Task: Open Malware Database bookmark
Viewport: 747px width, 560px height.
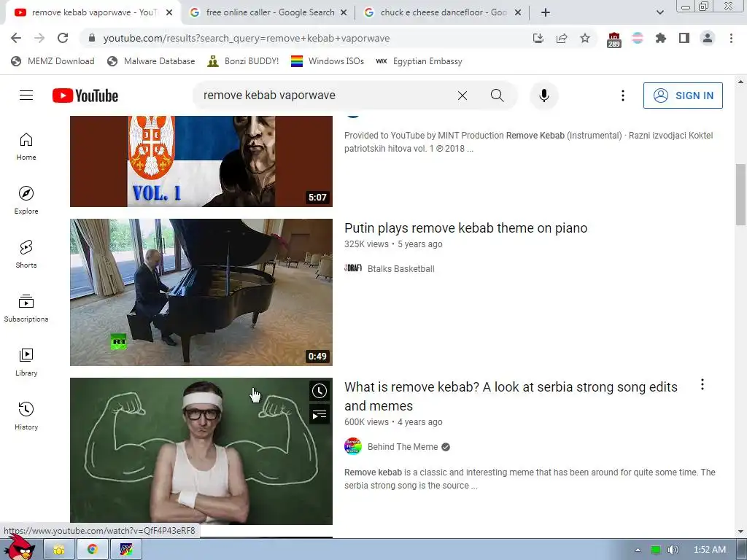Action: [x=152, y=61]
